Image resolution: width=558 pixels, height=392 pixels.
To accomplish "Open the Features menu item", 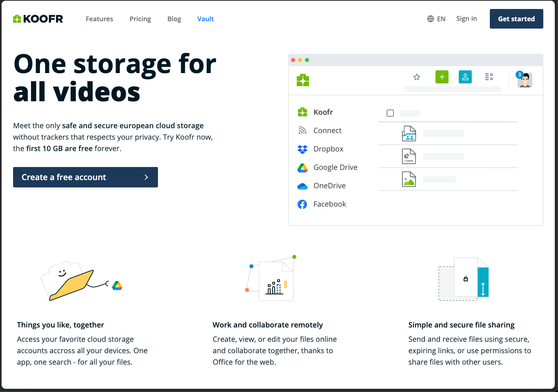I will [99, 19].
